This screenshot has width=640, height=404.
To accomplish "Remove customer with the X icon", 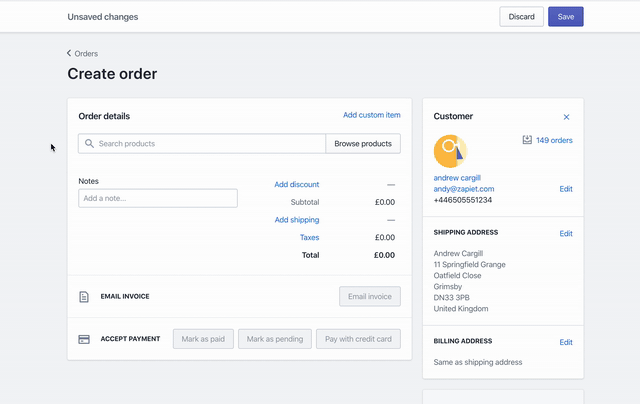I will (x=566, y=117).
